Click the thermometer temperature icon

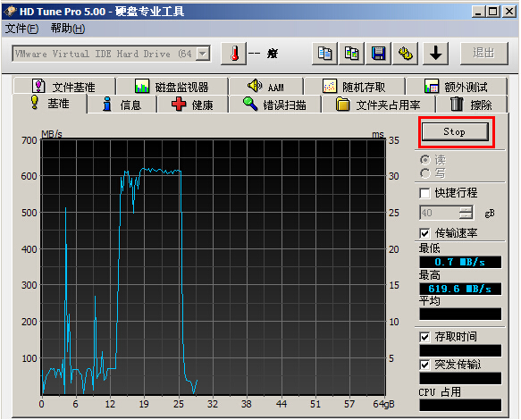click(234, 54)
